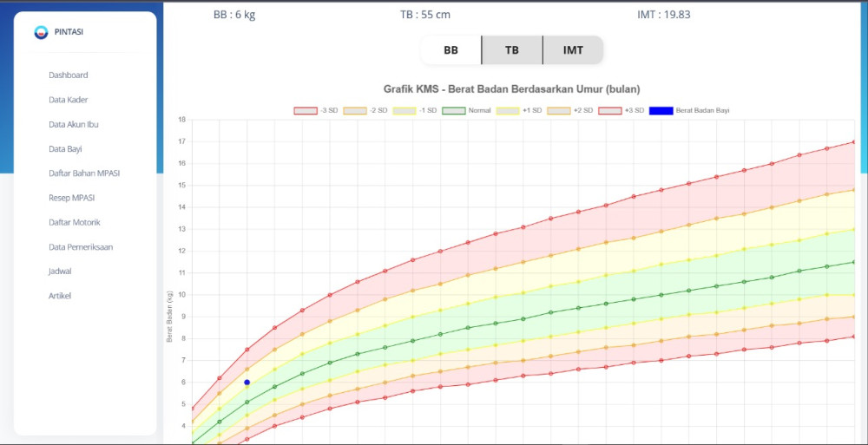This screenshot has height=445, width=868.
Task: Click the Grafik KMS chart title
Action: pyautogui.click(x=511, y=89)
